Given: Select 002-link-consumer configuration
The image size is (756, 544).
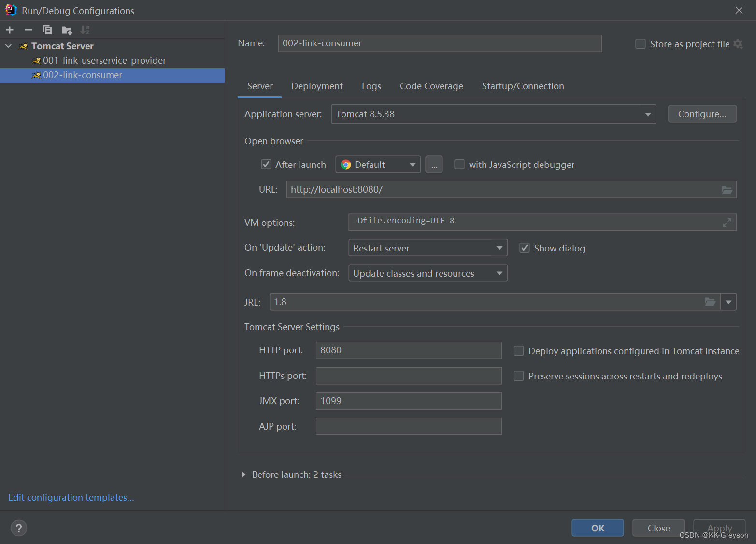Looking at the screenshot, I should 112,75.
